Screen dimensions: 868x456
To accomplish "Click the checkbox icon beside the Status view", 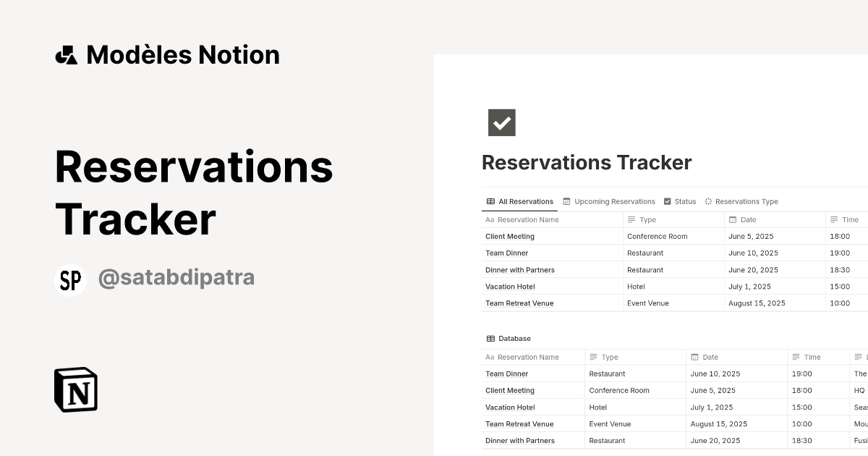I will 667,201.
